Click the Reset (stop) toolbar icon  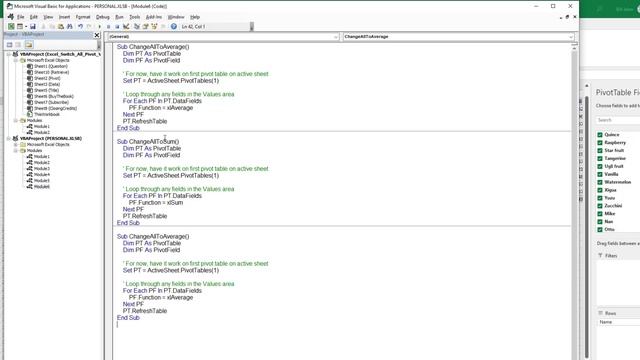coord(117,27)
